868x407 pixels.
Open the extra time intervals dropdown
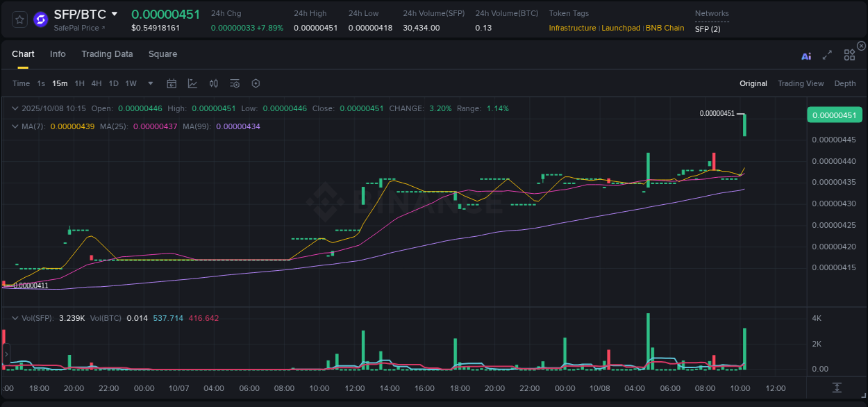coord(149,83)
